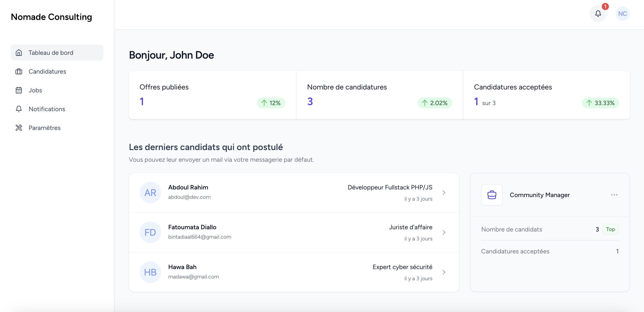Open the Jobs section in sidebar
Viewport: 644px width, 312px height.
(35, 90)
